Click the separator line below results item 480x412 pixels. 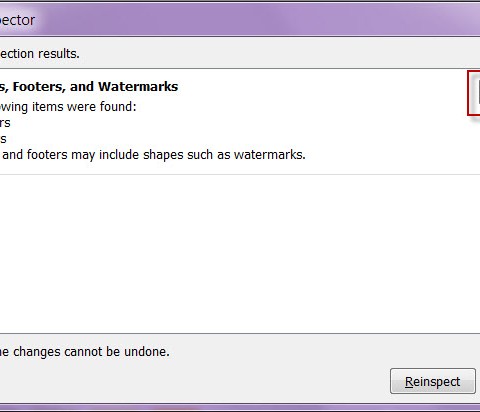pyautogui.click(x=240, y=174)
